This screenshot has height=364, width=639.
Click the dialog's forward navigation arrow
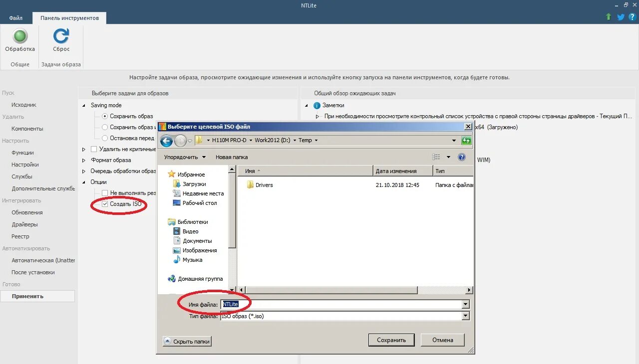[180, 141]
